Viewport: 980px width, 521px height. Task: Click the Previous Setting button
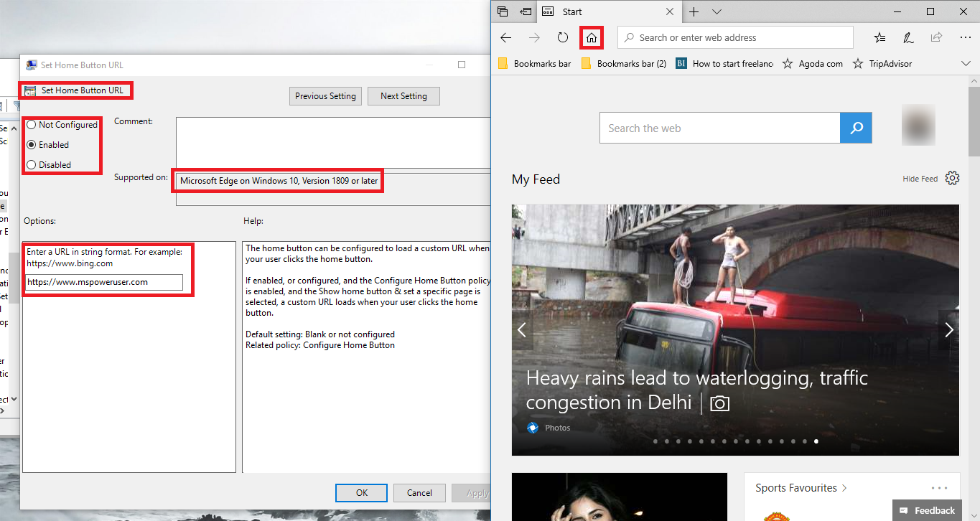(326, 96)
